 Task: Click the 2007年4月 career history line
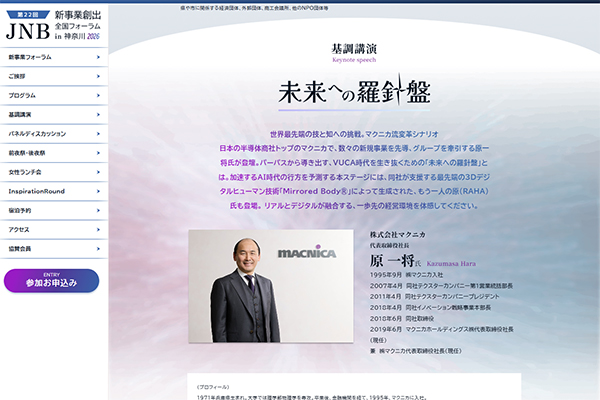441,286
